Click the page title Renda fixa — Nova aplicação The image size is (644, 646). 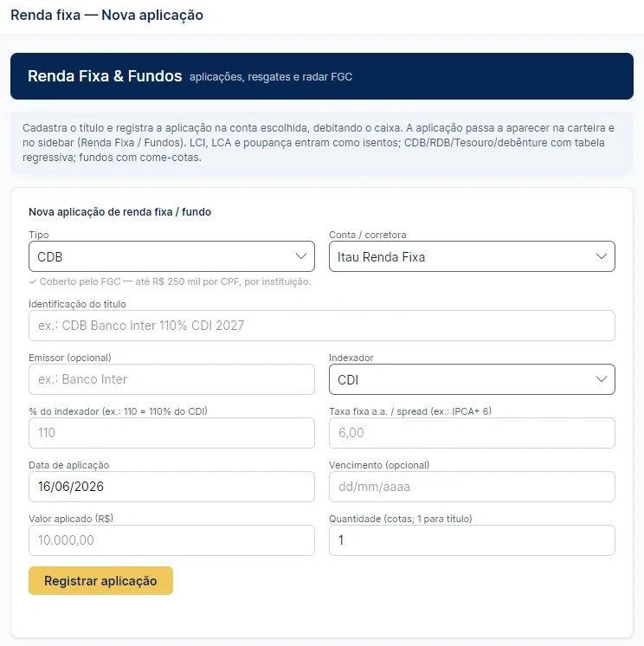point(106,16)
